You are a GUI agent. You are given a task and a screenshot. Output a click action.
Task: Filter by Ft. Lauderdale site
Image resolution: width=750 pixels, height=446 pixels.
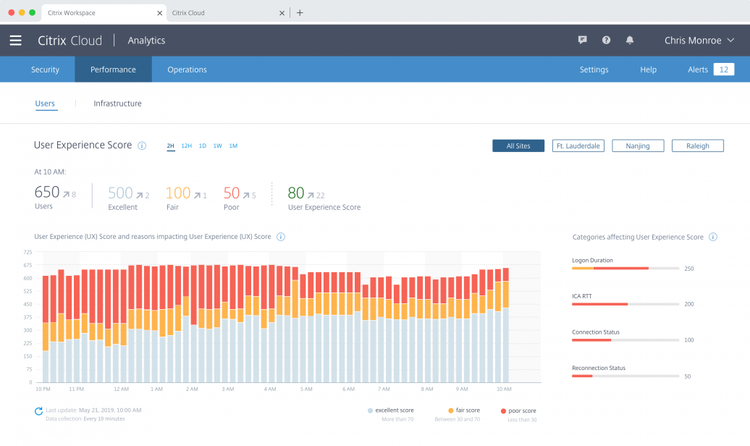point(578,145)
